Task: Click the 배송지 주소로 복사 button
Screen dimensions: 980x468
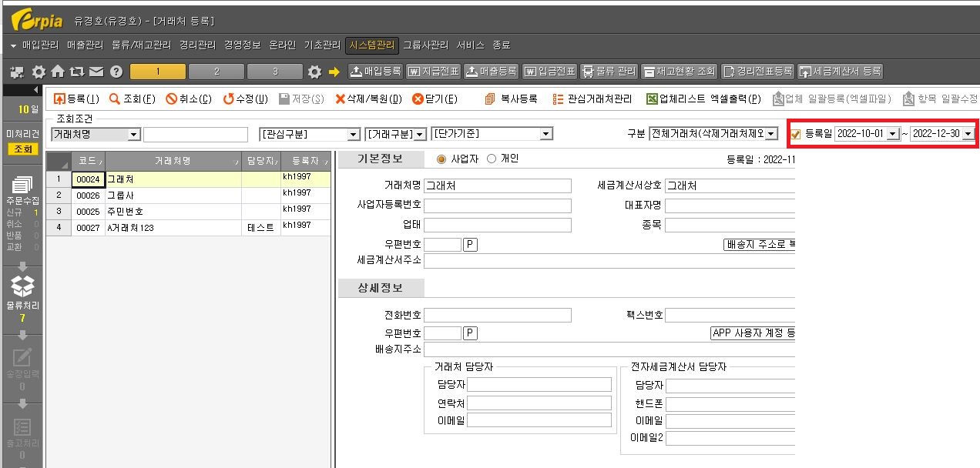Action: coord(759,244)
